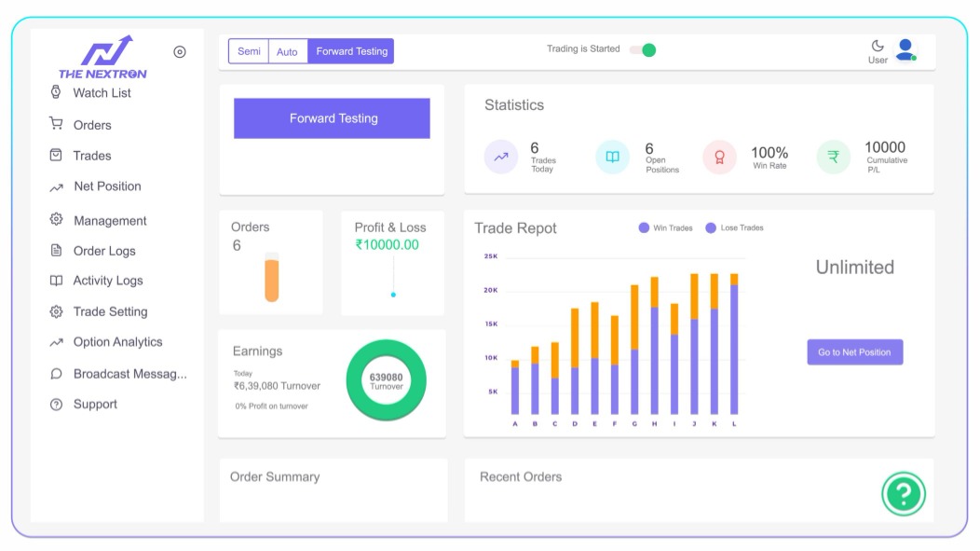Click the Go to Net Position button
This screenshot has width=980, height=551.
(854, 352)
